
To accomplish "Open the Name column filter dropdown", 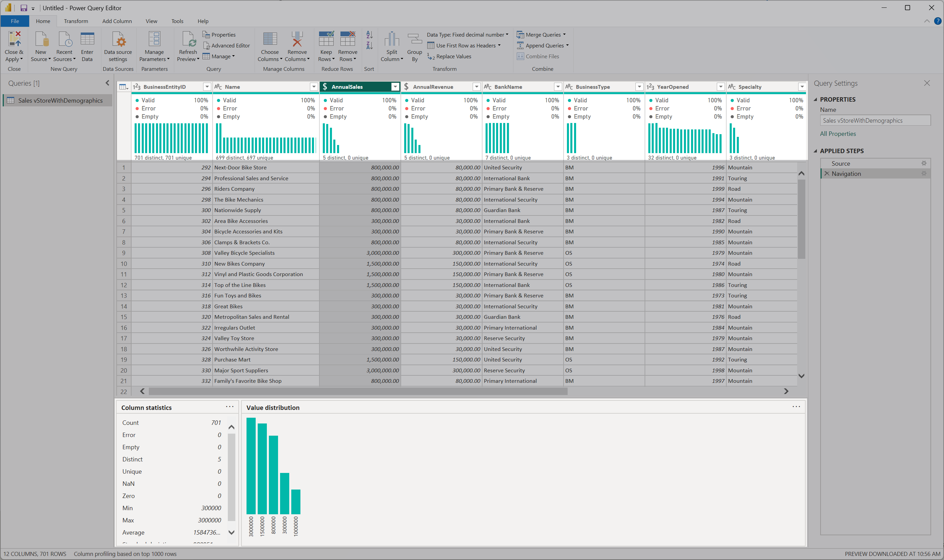I will (x=313, y=87).
